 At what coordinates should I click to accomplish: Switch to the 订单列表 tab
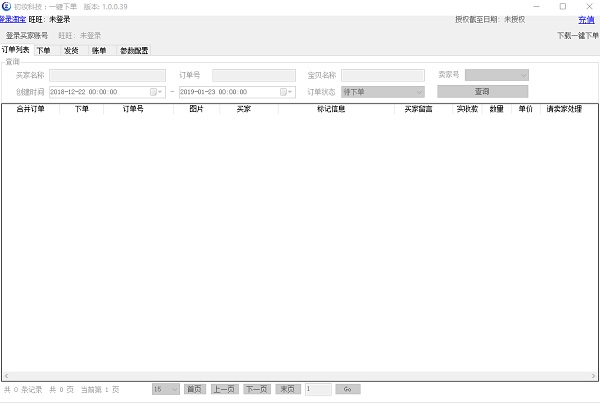(x=16, y=50)
